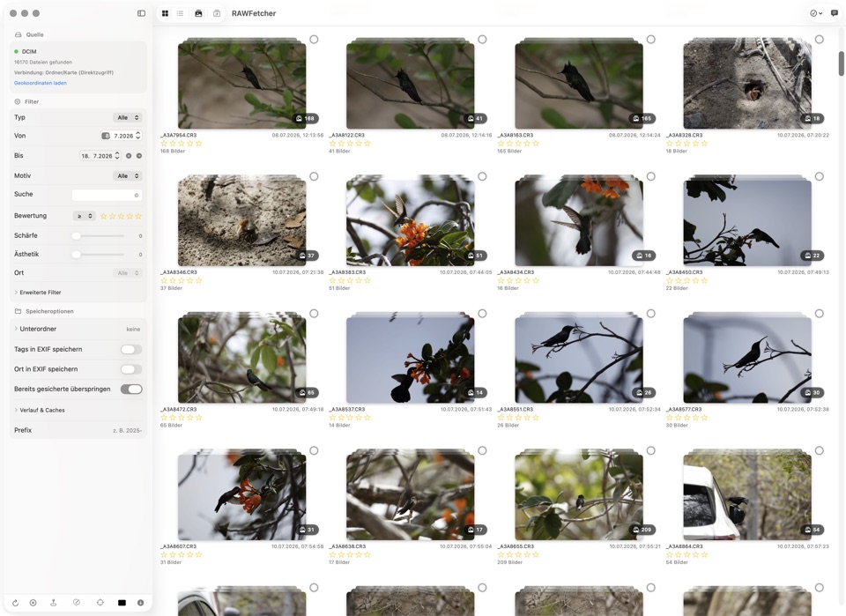846x616 pixels.
Task: Switch to list view
Action: 180,13
